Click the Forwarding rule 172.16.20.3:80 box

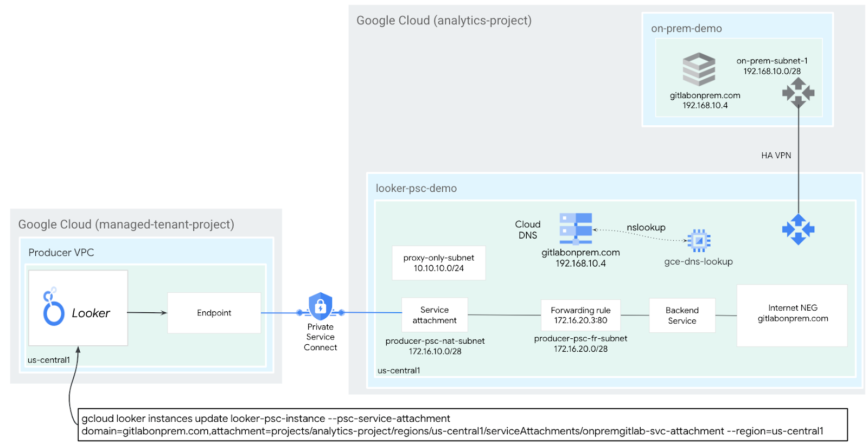pyautogui.click(x=580, y=315)
